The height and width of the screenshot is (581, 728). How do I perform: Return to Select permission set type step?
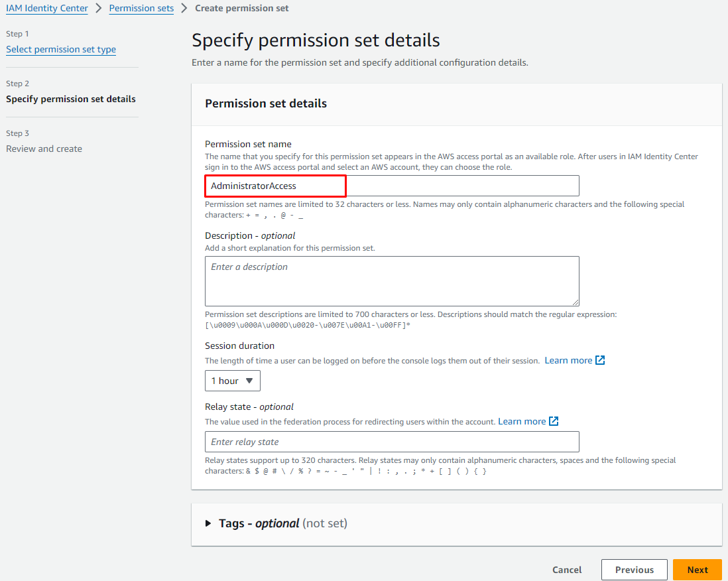pos(61,50)
